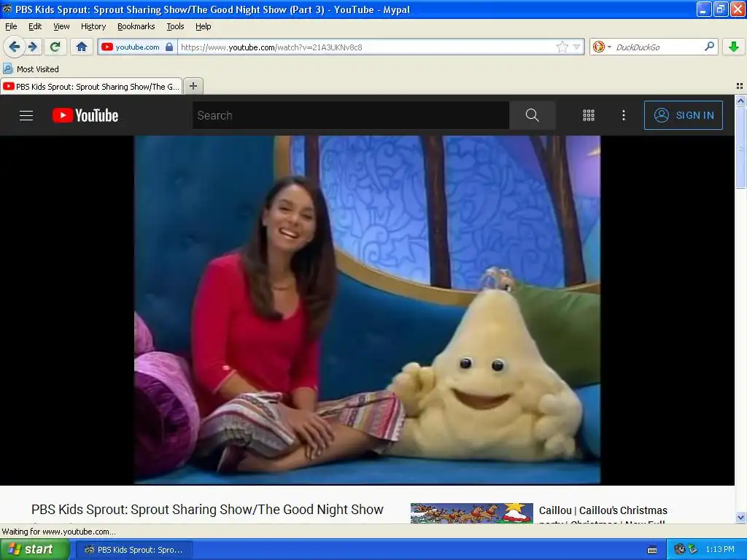
Task: Click the DuckDuckGo search magnifier icon
Action: [709, 46]
